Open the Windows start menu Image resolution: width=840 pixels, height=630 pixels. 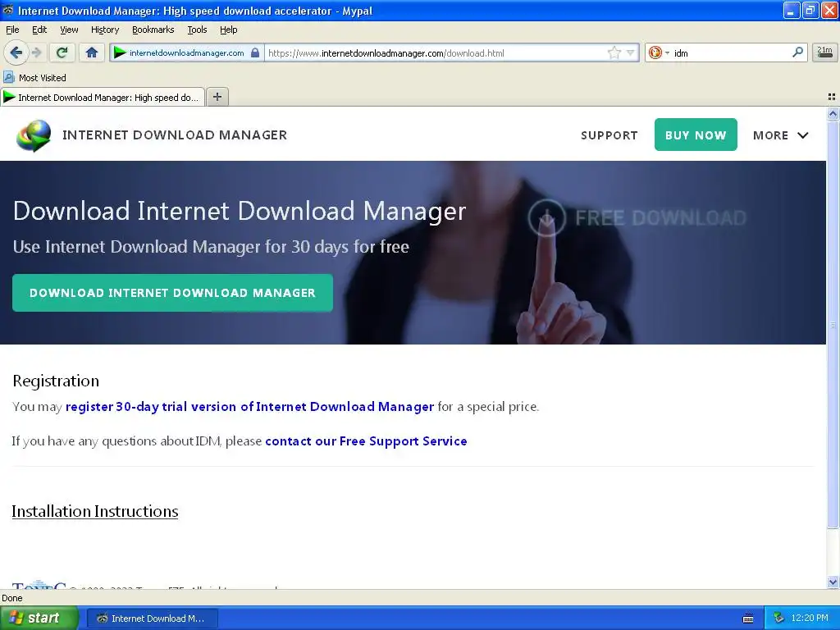(x=39, y=618)
